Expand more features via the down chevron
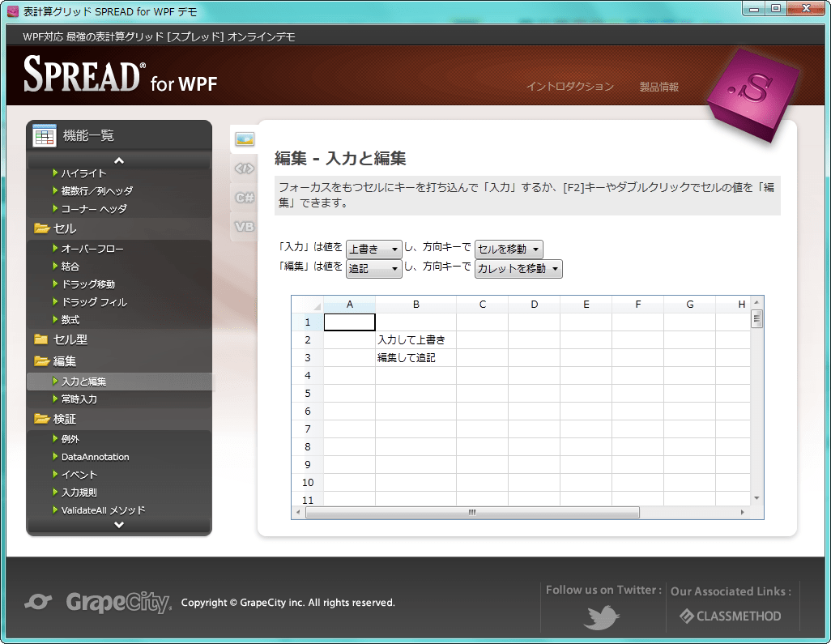The image size is (831, 644). (119, 525)
